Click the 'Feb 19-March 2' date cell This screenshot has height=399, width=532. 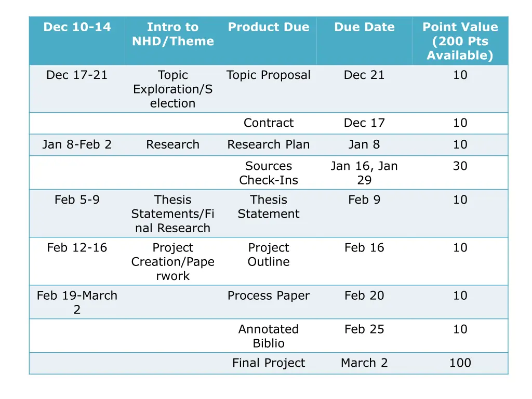point(77,302)
